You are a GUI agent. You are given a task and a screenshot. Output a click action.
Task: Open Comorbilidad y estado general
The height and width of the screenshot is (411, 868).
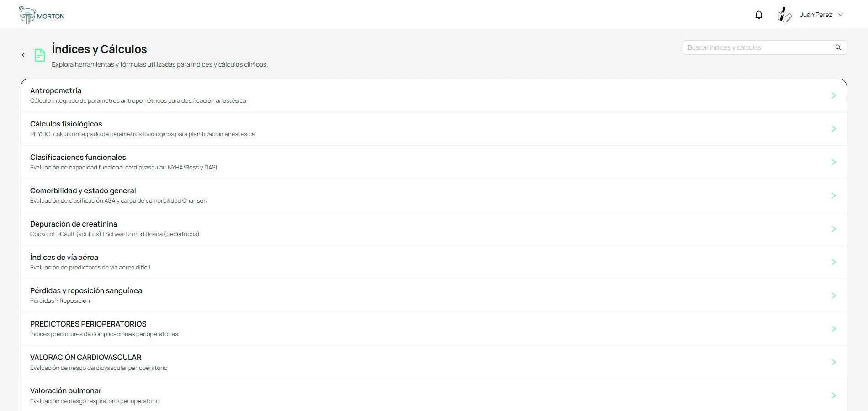coord(434,195)
